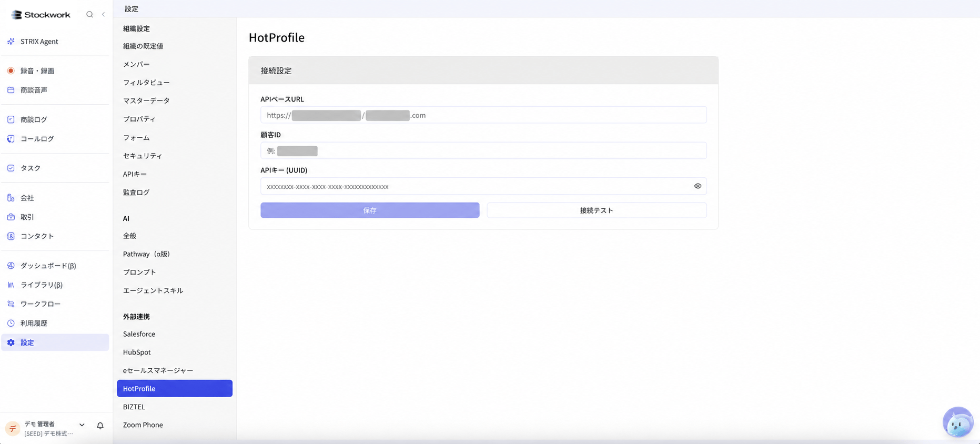Open 組織の既定値 settings
Image resolution: width=980 pixels, height=444 pixels.
coord(143,46)
